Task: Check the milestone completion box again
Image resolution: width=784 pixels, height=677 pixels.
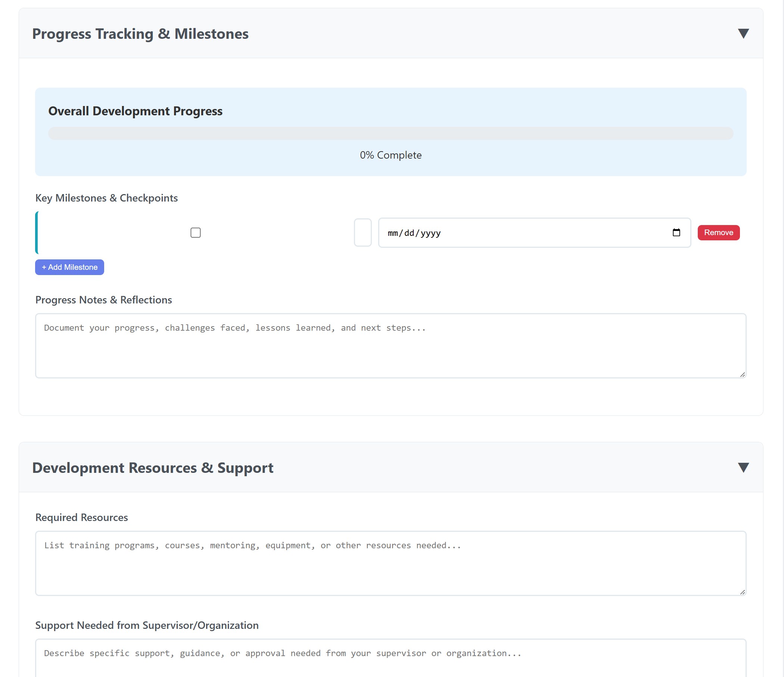Action: pyautogui.click(x=196, y=233)
